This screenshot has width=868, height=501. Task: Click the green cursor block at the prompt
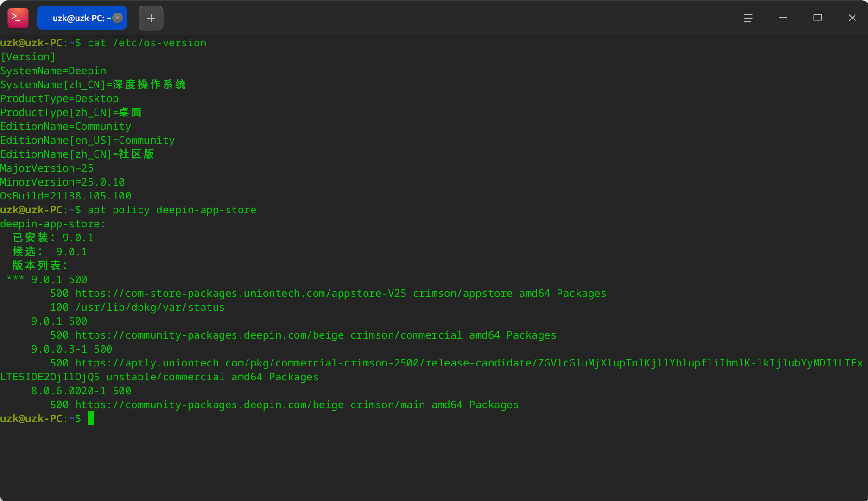[x=91, y=418]
